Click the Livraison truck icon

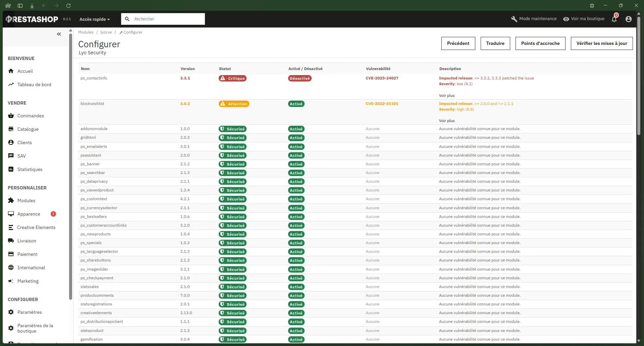click(11, 241)
